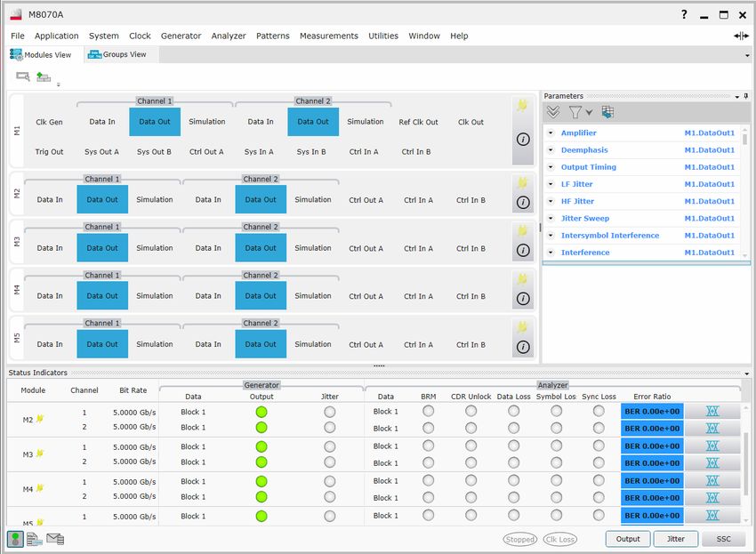Screen dimensions: 756x554
Task: Expand the Output Timing parameter group
Action: (551, 167)
